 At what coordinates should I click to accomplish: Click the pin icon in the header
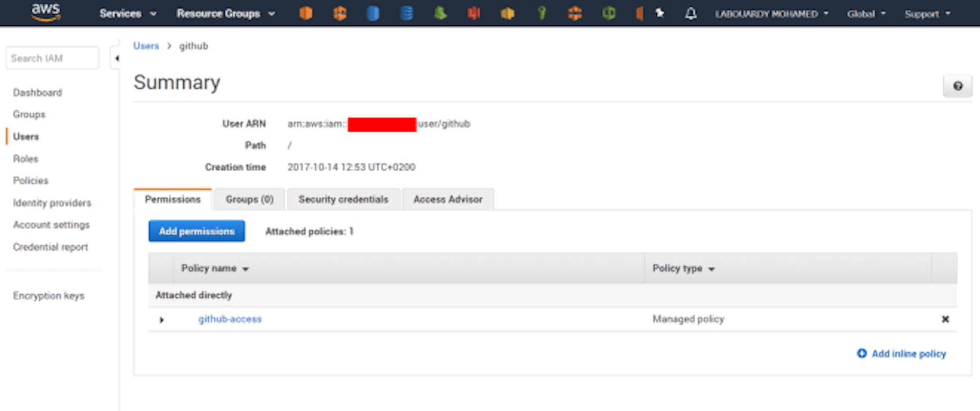pyautogui.click(x=660, y=13)
